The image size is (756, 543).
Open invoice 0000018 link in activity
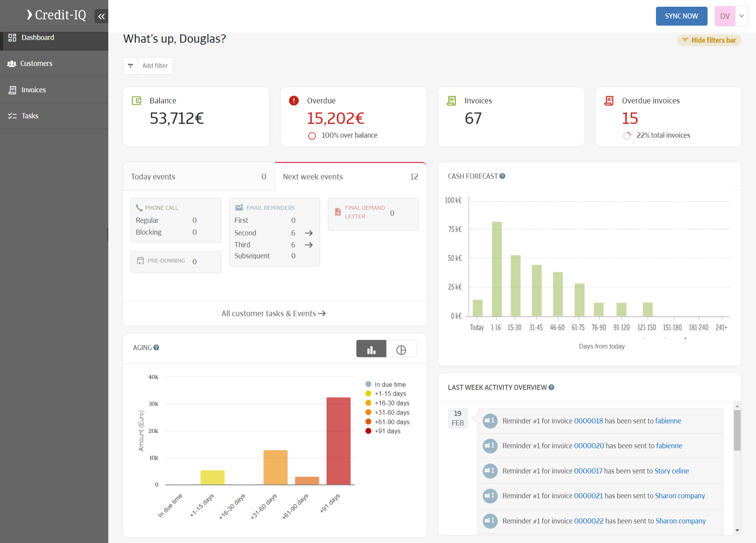coord(588,421)
